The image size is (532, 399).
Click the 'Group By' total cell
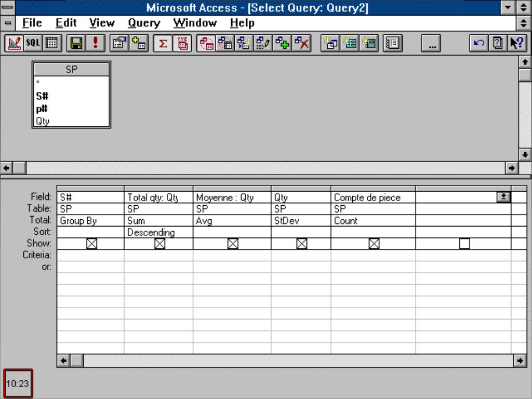90,220
